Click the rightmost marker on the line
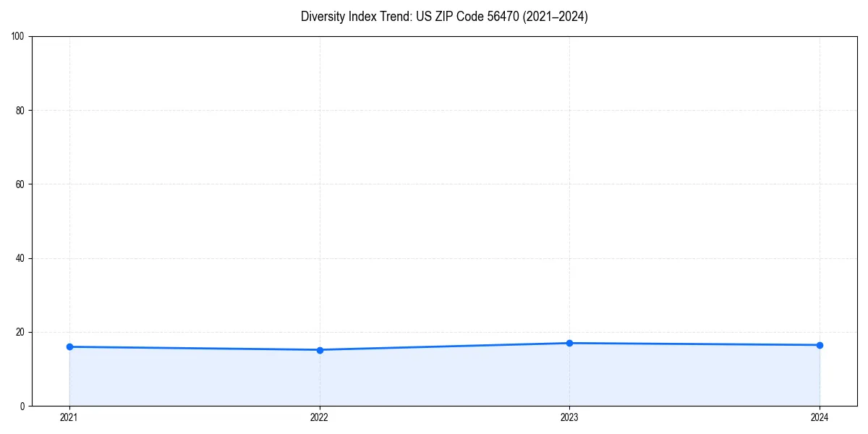This screenshot has height=434, width=868. point(820,345)
